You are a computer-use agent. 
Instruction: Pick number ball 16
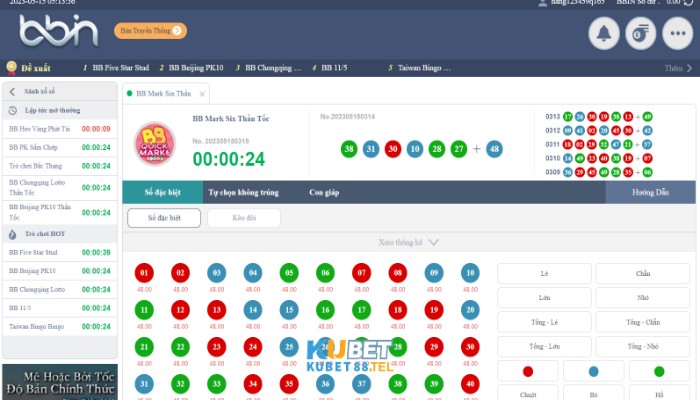click(325, 310)
